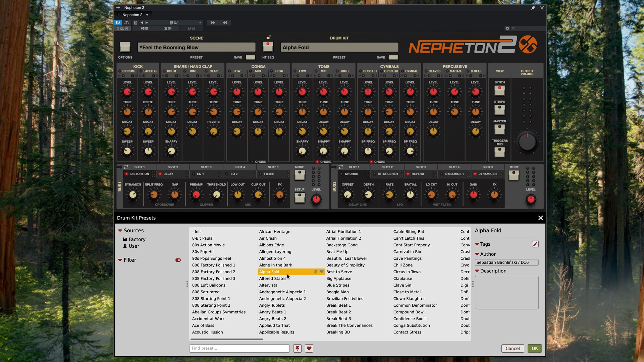The width and height of the screenshot is (644, 362).
Task: Click the Drum Kit SAVE button
Action: 393,57
